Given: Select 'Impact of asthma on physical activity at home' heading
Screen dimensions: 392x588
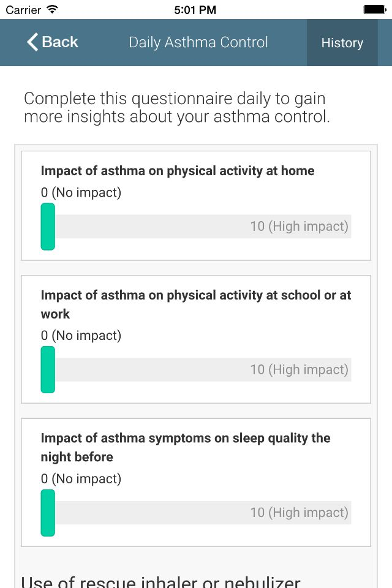Looking at the screenshot, I should 178,171.
